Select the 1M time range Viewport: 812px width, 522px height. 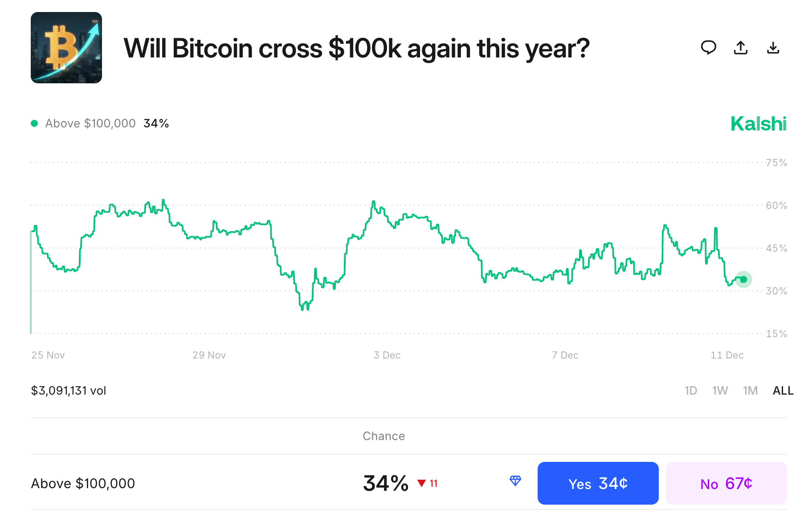pyautogui.click(x=751, y=391)
